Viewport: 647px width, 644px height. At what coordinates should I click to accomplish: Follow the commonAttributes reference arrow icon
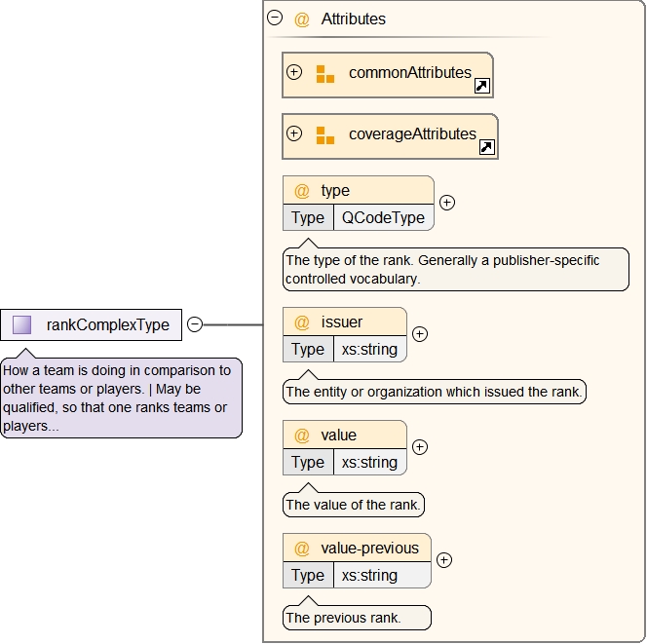click(x=481, y=87)
